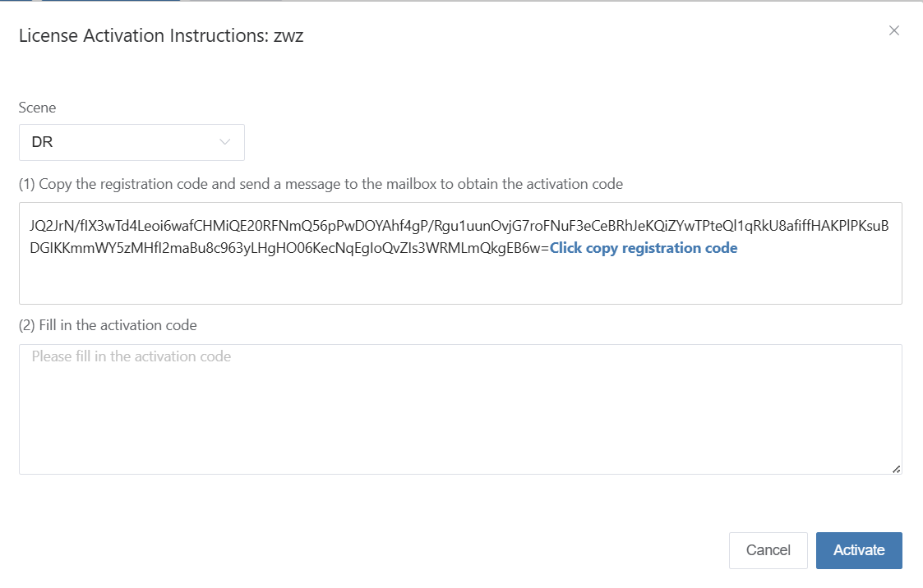This screenshot has height=588, width=923.
Task: Click the step (1) copy registration instruction text
Action: [x=321, y=184]
